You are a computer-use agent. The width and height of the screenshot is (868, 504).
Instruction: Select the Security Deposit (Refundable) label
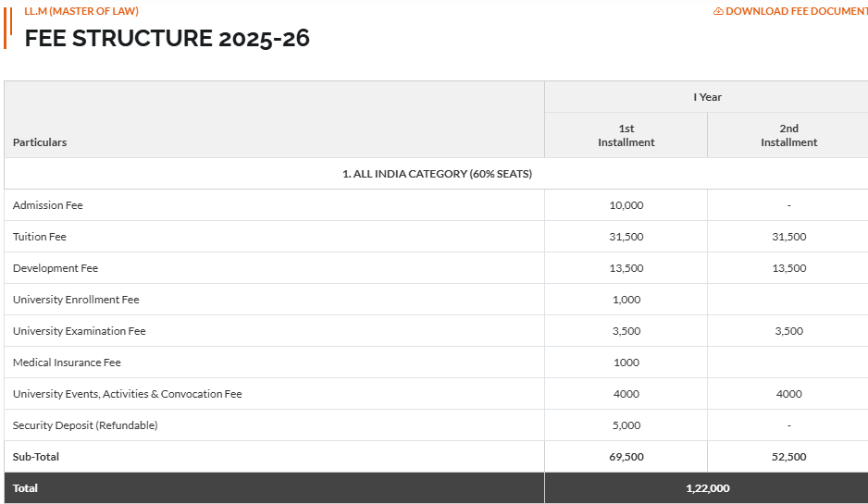click(85, 425)
